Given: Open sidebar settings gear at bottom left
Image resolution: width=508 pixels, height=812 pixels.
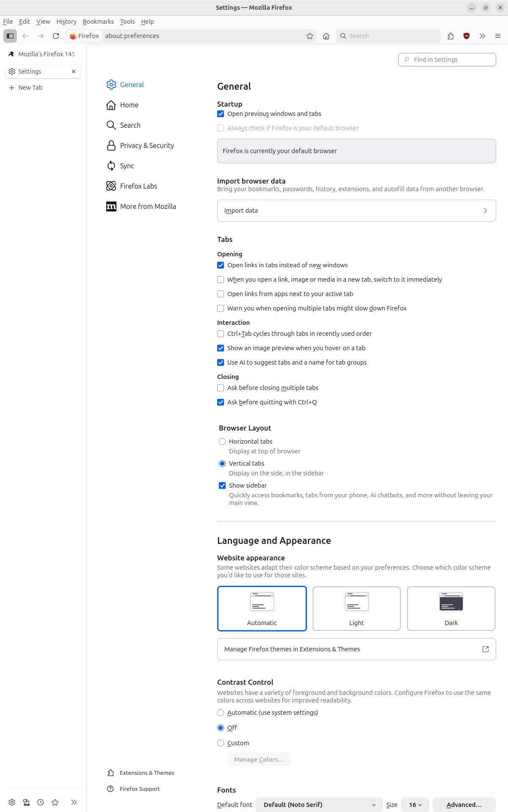Looking at the screenshot, I should pos(12,802).
